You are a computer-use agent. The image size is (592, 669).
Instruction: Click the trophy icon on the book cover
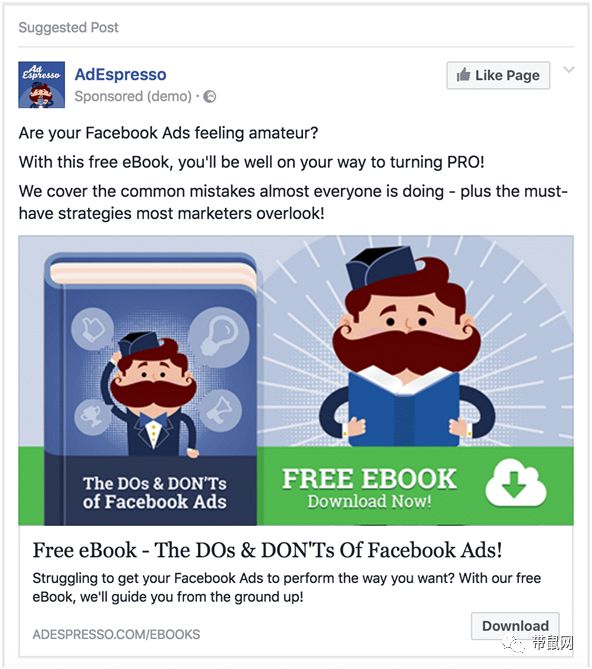[93, 416]
